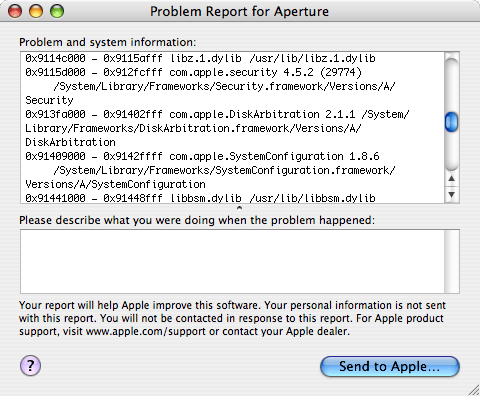Click the 'Problem and system information:' label
This screenshot has width=480, height=396.
pos(108,42)
